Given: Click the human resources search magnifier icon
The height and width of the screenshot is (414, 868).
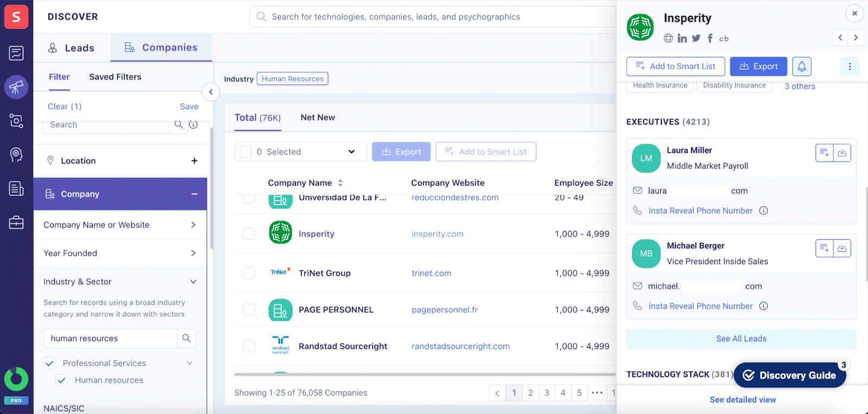Looking at the screenshot, I should click(187, 338).
